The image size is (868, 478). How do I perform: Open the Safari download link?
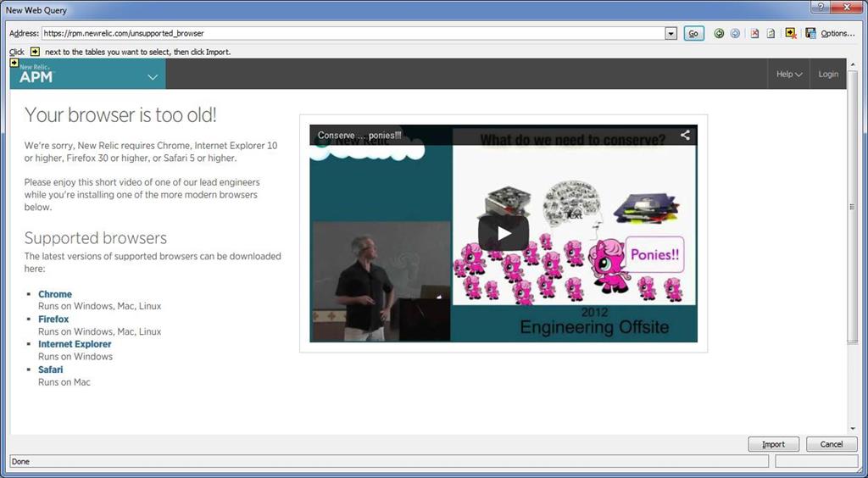pos(50,370)
